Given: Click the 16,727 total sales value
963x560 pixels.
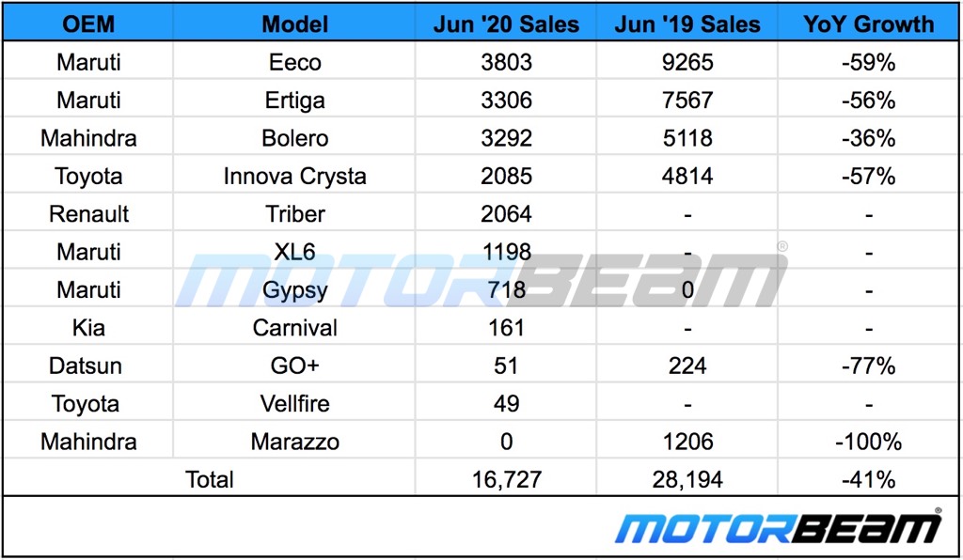Looking at the screenshot, I should tap(506, 479).
